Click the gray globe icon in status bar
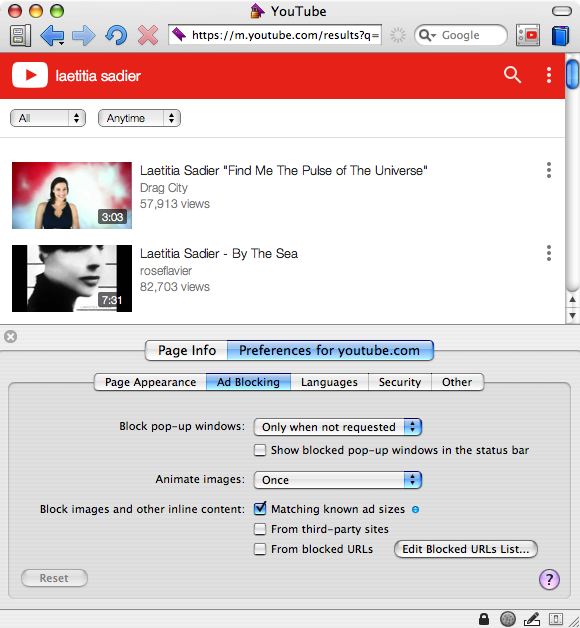580x628 pixels. (508, 619)
